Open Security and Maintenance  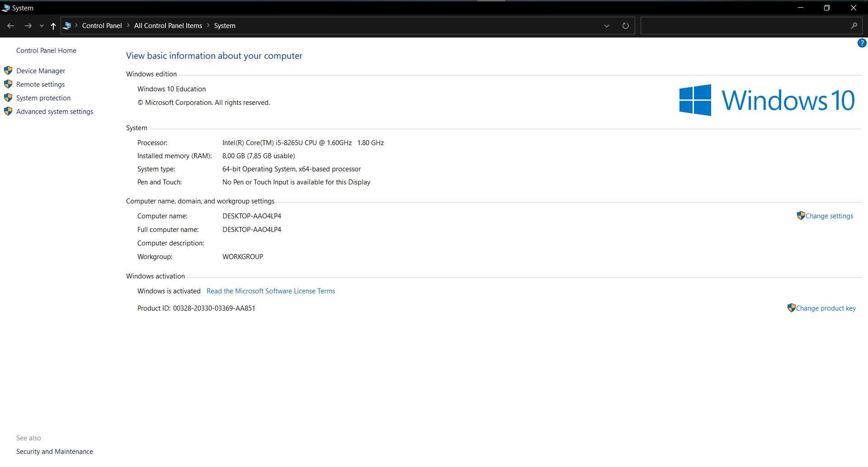(x=55, y=452)
